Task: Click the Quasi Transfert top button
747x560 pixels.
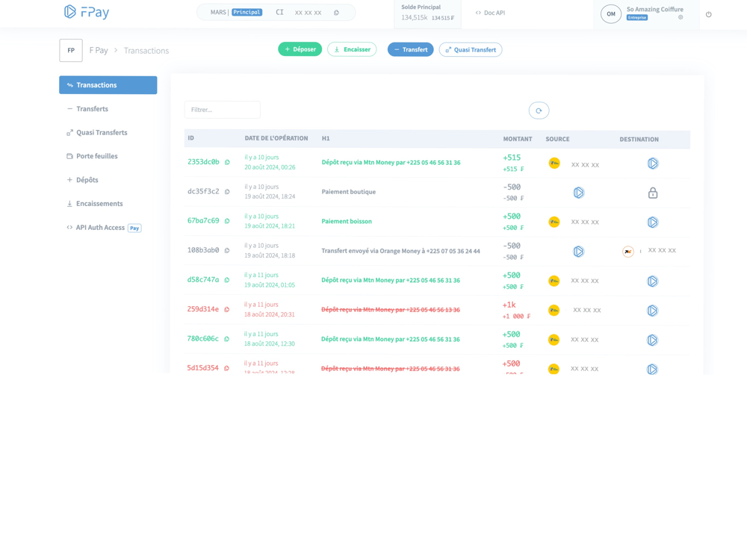Action: coord(471,50)
